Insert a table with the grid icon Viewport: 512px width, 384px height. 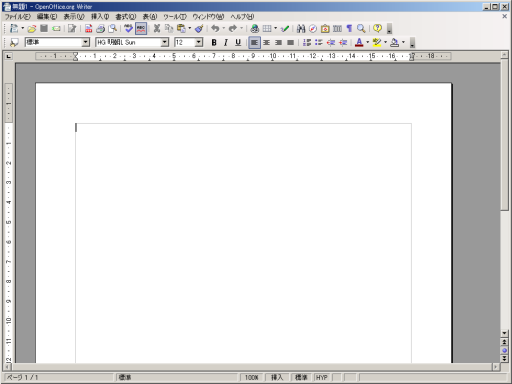(267, 29)
